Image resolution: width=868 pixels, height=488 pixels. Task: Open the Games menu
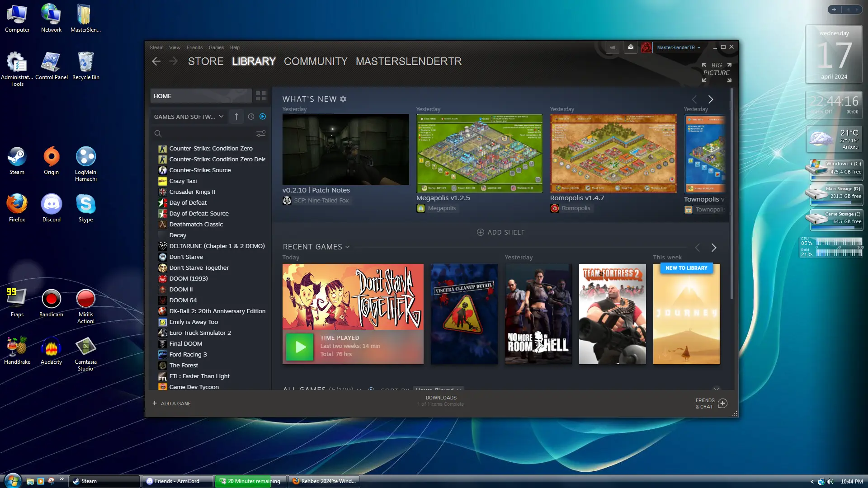pyautogui.click(x=216, y=47)
